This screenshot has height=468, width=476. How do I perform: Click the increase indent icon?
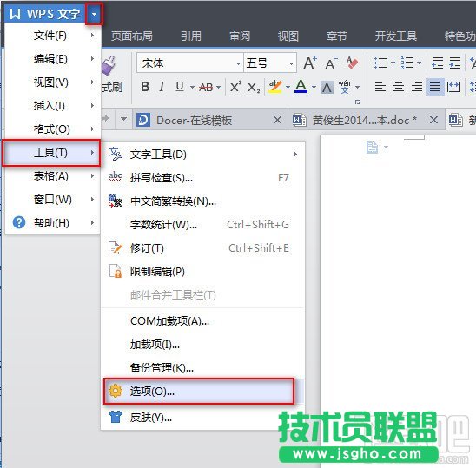point(455,63)
